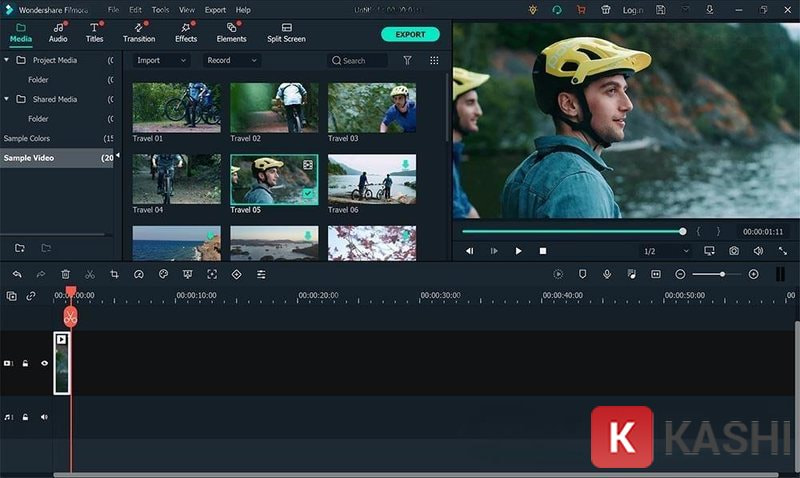The image size is (800, 478).
Task: Click the preview progress slider handle
Action: coord(683,232)
